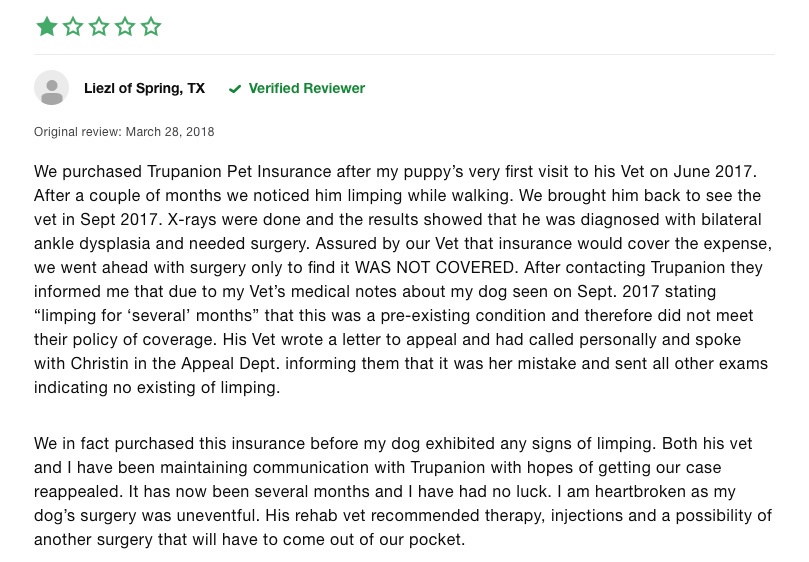This screenshot has width=809, height=562.
Task: Click the Original review date text
Action: tap(124, 132)
